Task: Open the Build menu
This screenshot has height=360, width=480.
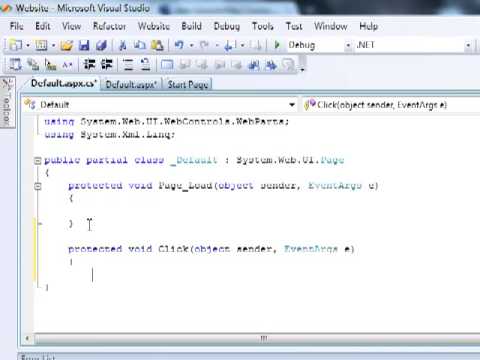Action: [191, 26]
